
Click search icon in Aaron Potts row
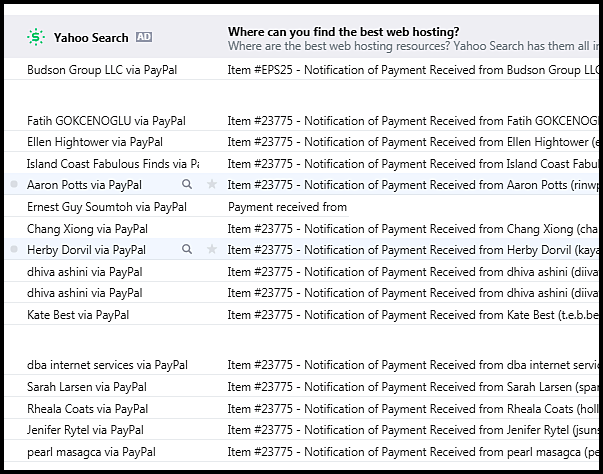coord(187,184)
